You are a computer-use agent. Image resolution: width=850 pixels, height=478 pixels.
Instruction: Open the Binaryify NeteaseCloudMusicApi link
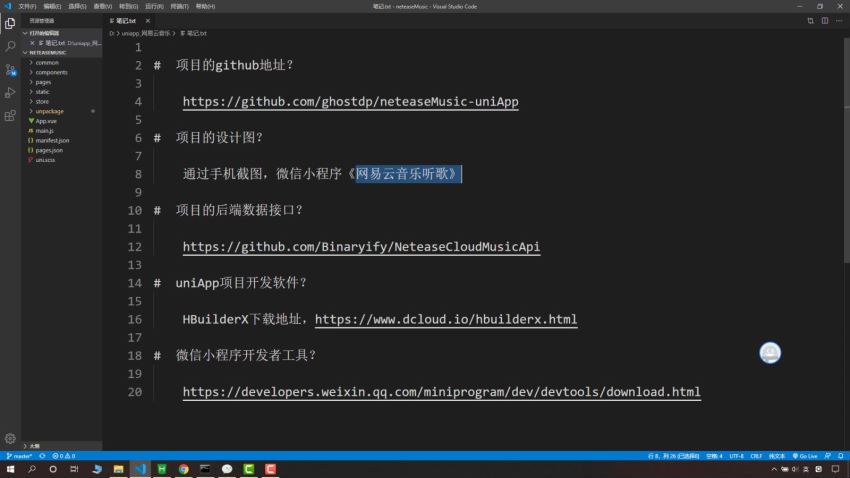click(361, 247)
